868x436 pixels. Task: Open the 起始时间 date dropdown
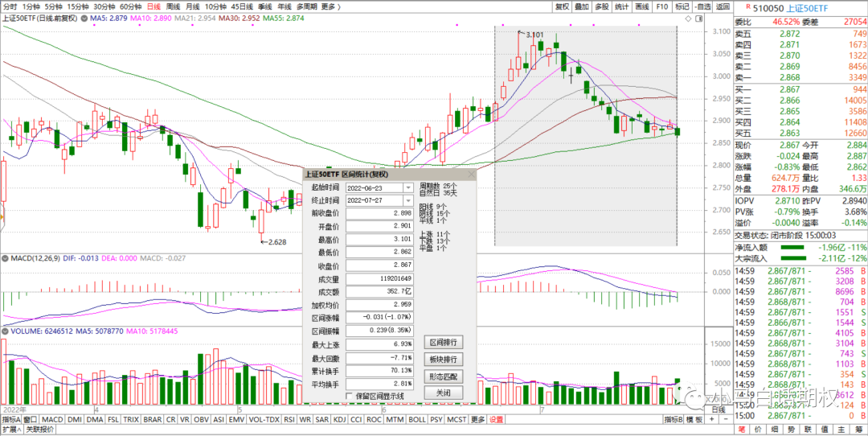point(408,187)
